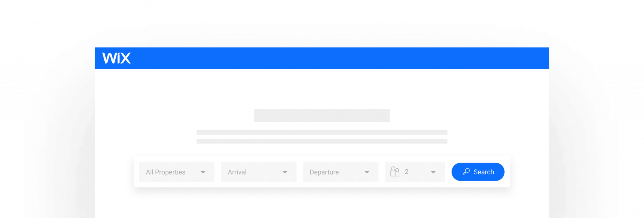Select the guest number 2
Viewport: 644px width, 218px height.
(x=407, y=172)
